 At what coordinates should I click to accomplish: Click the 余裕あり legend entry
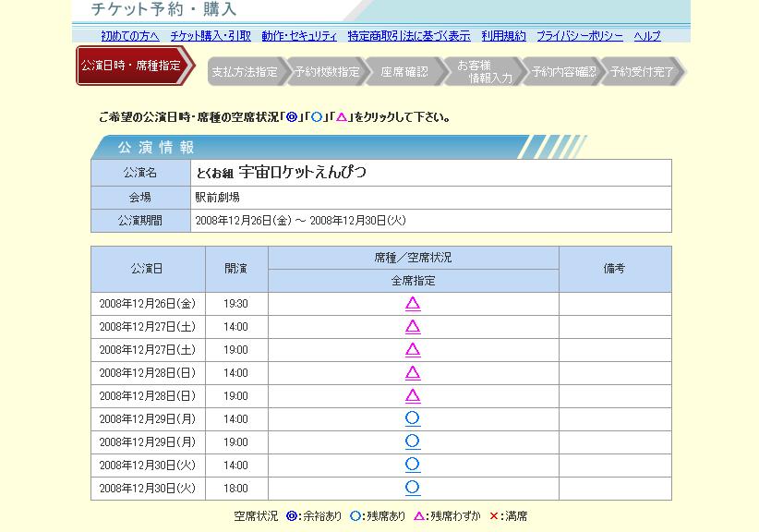click(x=314, y=516)
